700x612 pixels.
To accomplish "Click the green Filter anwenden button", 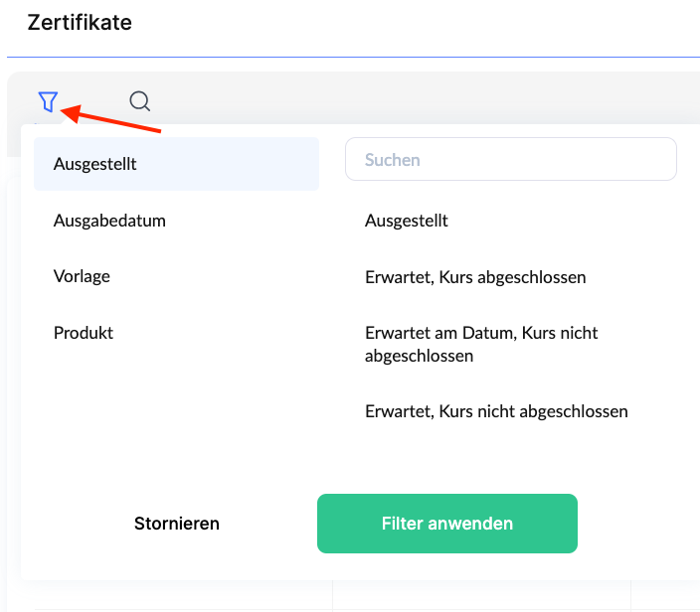I will [446, 524].
